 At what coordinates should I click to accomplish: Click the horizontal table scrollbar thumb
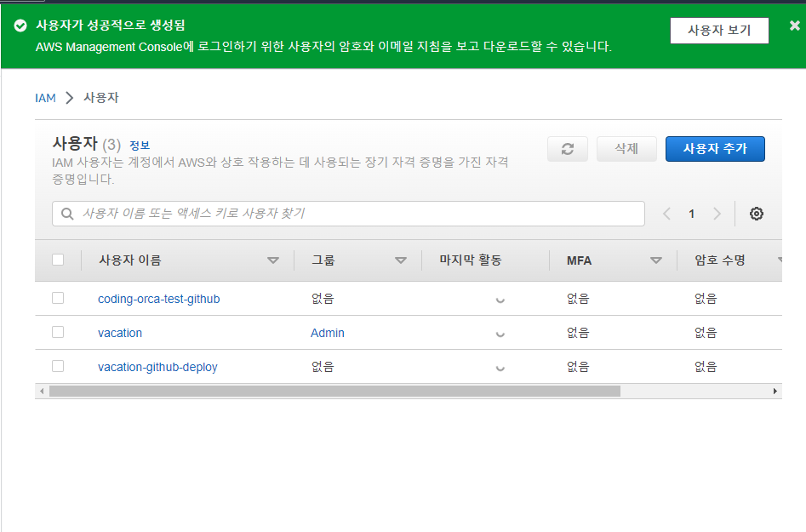pyautogui.click(x=334, y=392)
